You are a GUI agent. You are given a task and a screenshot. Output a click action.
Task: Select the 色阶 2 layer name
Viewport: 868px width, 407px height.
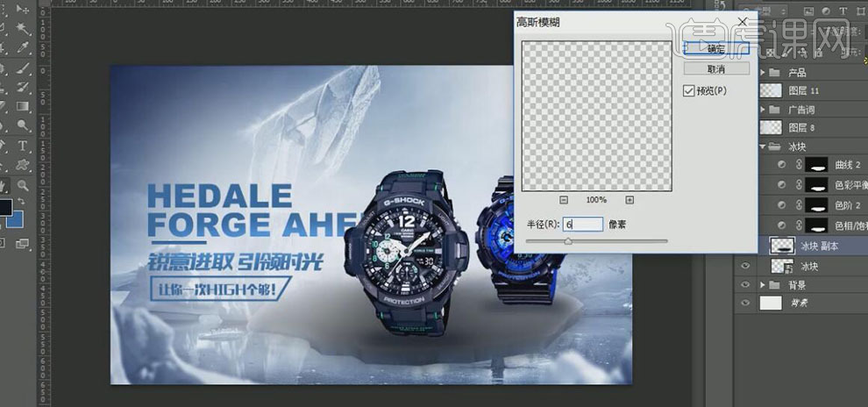848,205
